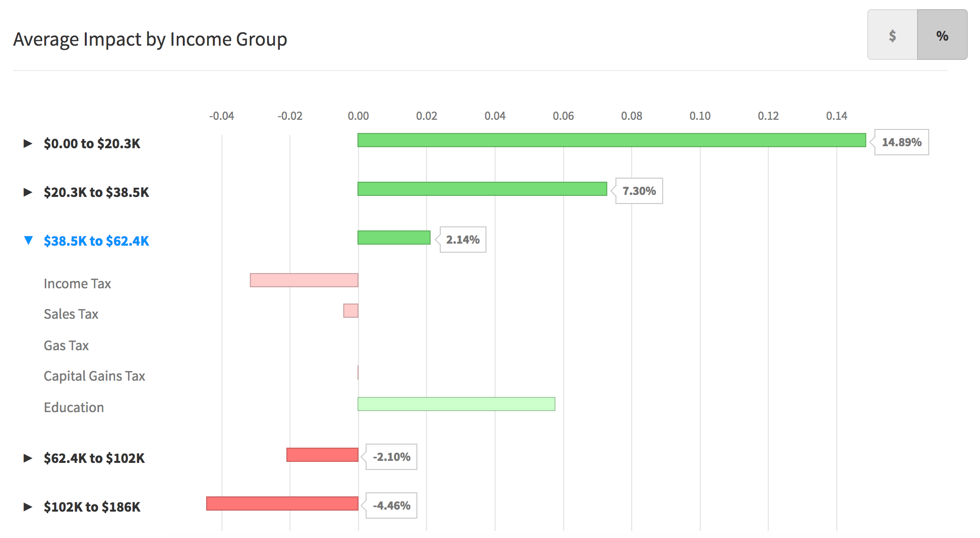Image resolution: width=980 pixels, height=538 pixels.
Task: Click the 14.89% green bar
Action: click(611, 140)
